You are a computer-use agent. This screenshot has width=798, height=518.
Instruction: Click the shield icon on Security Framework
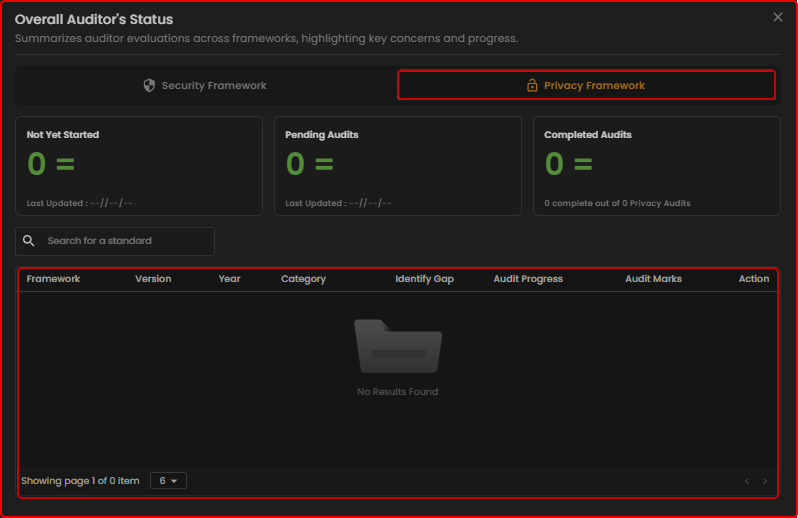tap(150, 86)
